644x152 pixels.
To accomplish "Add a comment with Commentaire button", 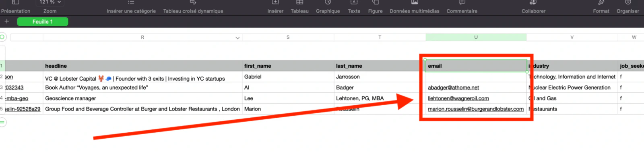I will tap(462, 7).
